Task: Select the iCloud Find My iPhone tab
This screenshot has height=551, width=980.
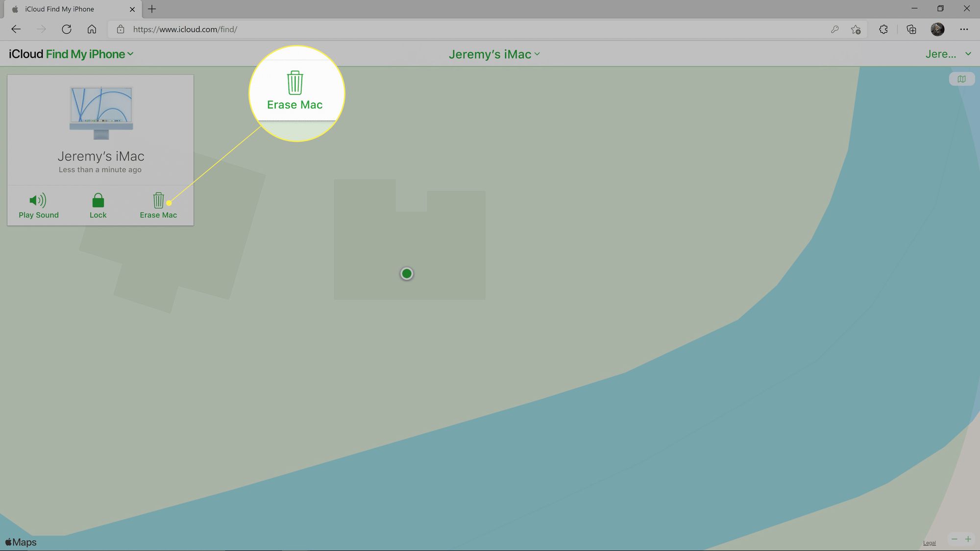Action: [x=73, y=9]
